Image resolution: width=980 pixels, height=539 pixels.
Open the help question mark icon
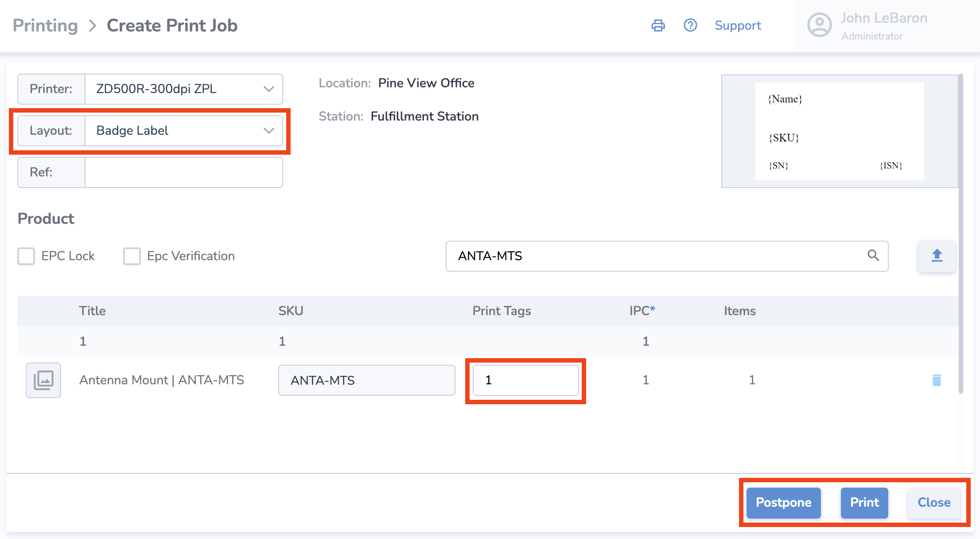point(690,26)
